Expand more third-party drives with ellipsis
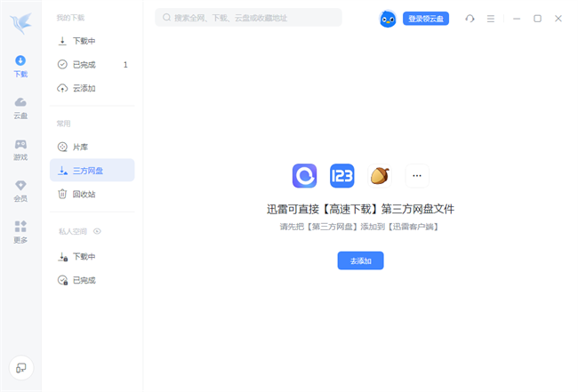Screen dimensions: 578x392 click(417, 175)
